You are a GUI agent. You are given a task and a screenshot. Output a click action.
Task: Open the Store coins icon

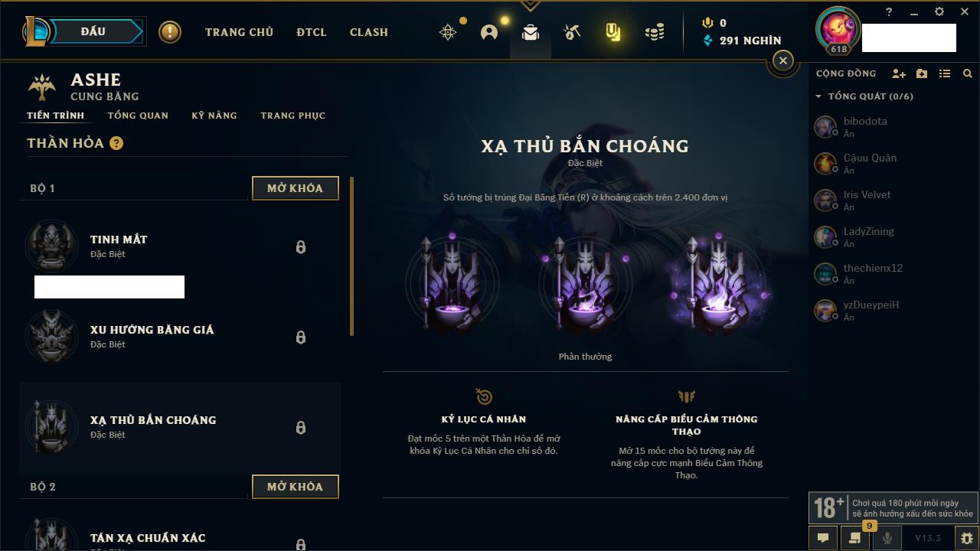pyautogui.click(x=655, y=32)
